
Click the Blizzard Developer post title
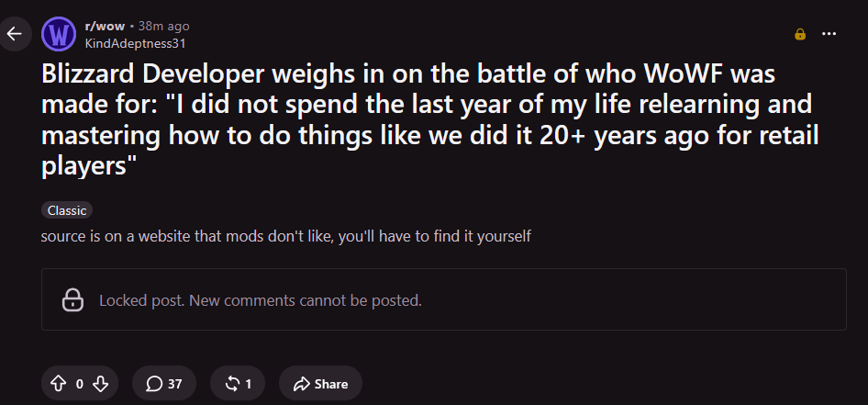pos(429,120)
